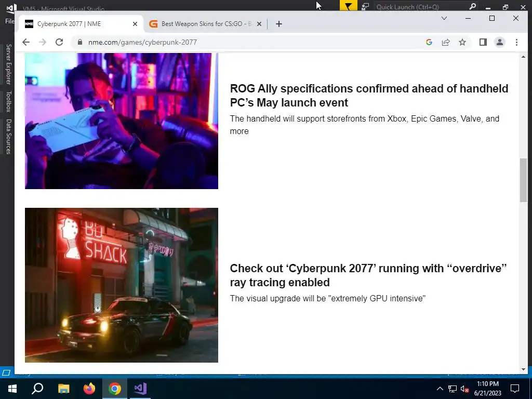Switch to Visual Studio from the taskbar
This screenshot has height=399, width=532.
(140, 389)
